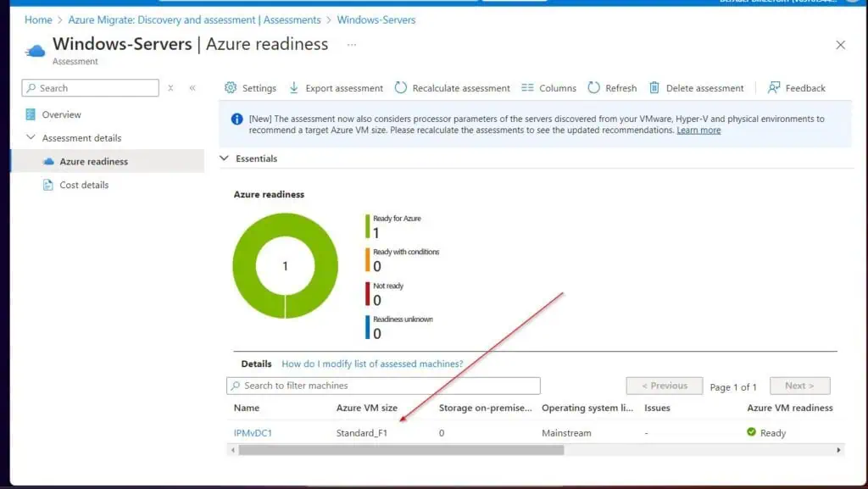
Task: Click the Refresh icon
Action: 593,87
